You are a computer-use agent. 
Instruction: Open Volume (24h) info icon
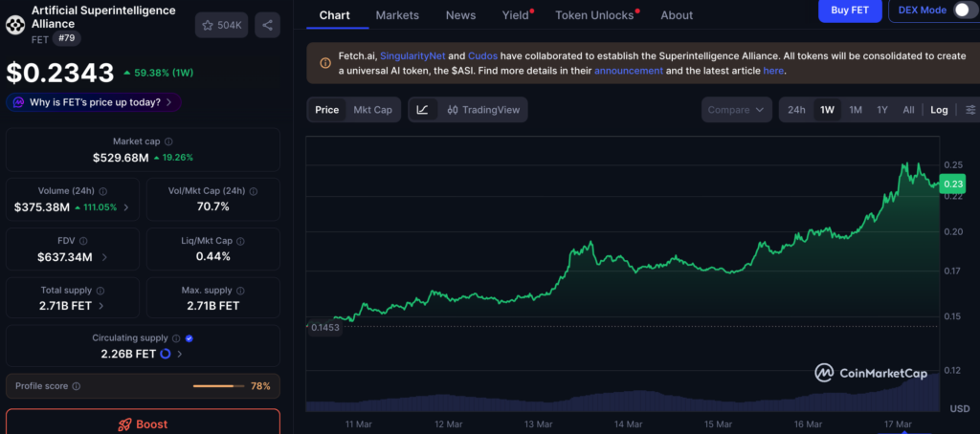click(103, 192)
